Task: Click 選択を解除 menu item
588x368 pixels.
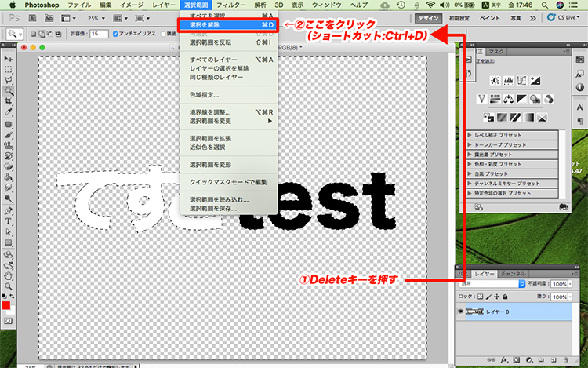Action: point(228,25)
